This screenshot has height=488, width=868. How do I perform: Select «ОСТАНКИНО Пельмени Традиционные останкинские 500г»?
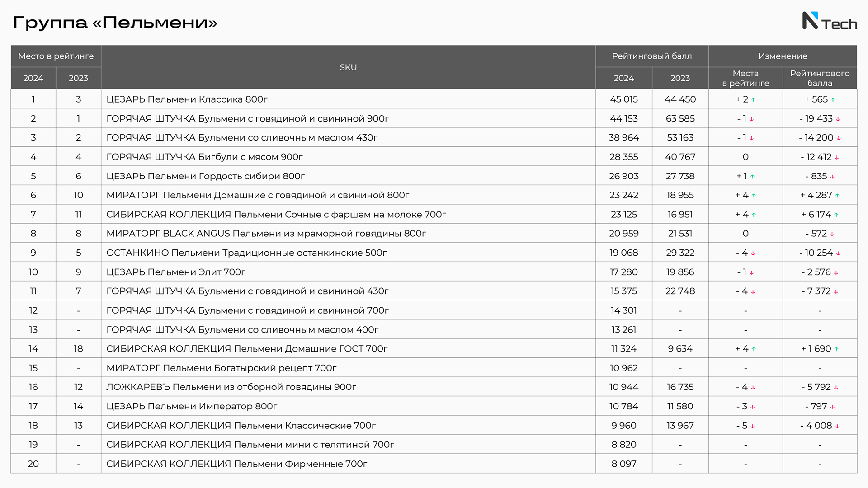[x=246, y=253]
